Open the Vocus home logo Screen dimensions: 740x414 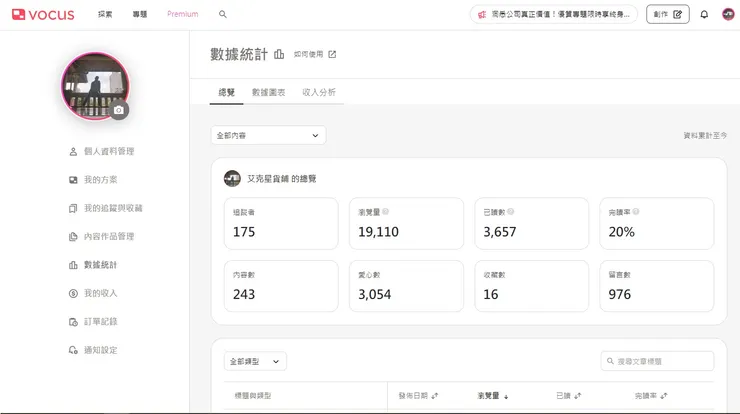[x=43, y=15]
